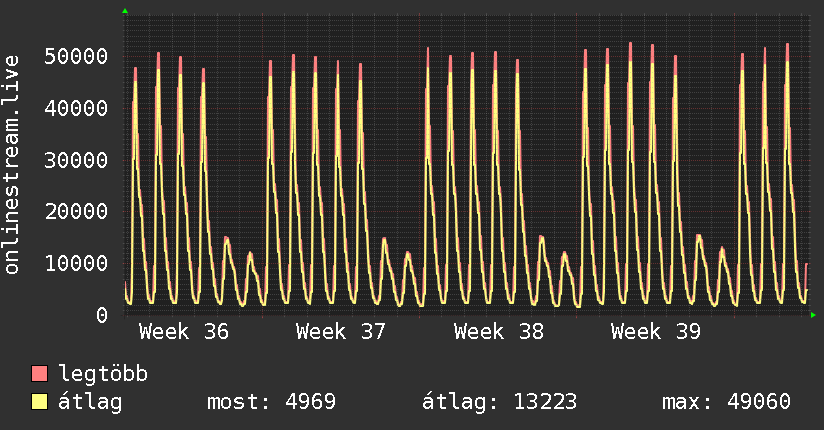
Task: Click the Week 36 axis label
Action: 184,332
